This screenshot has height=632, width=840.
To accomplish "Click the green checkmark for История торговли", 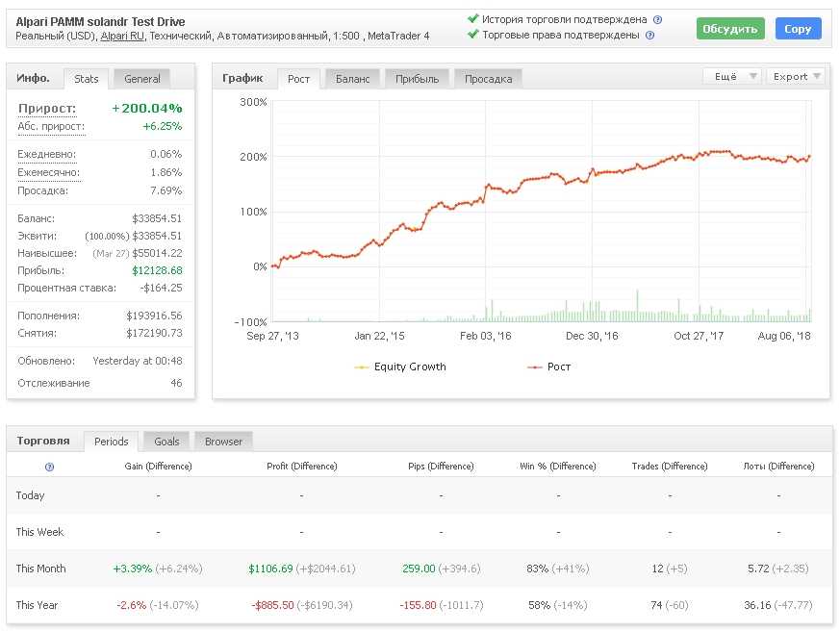I will tap(472, 18).
